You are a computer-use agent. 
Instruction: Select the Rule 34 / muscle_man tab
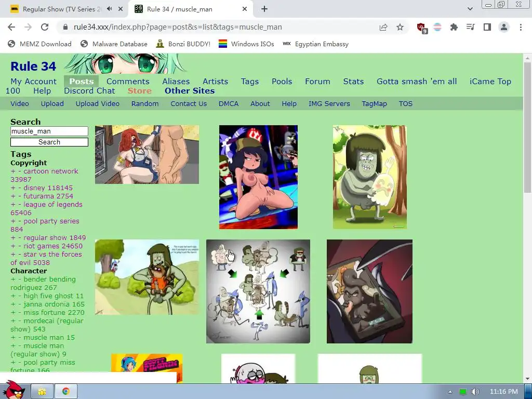coord(179,9)
